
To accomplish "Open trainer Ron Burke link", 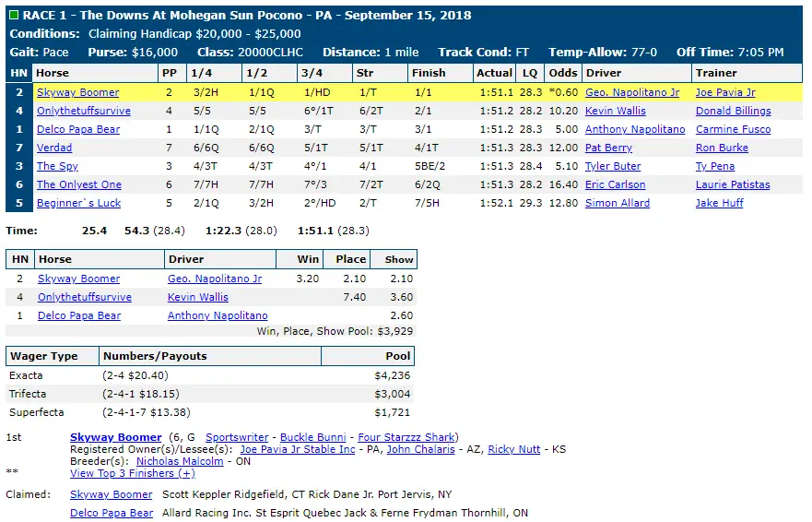I will click(722, 148).
